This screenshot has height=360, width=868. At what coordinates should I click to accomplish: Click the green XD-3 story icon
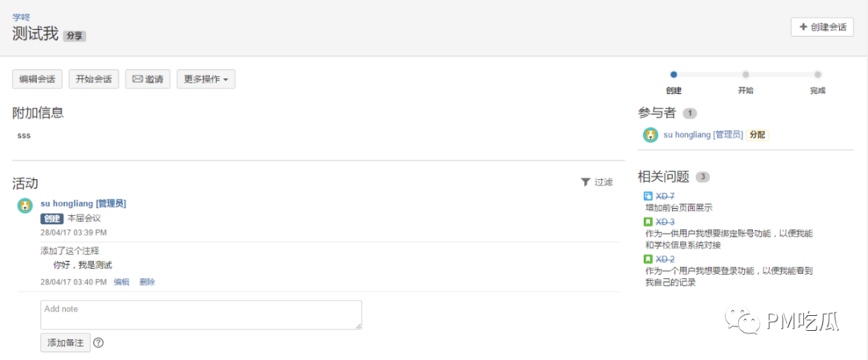click(649, 222)
